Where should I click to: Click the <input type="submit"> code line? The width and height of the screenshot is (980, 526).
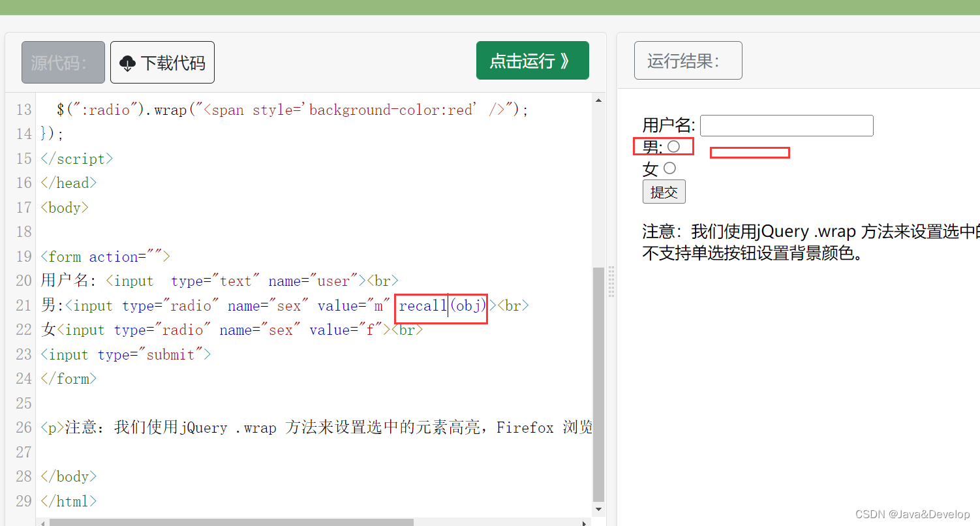[x=126, y=354]
